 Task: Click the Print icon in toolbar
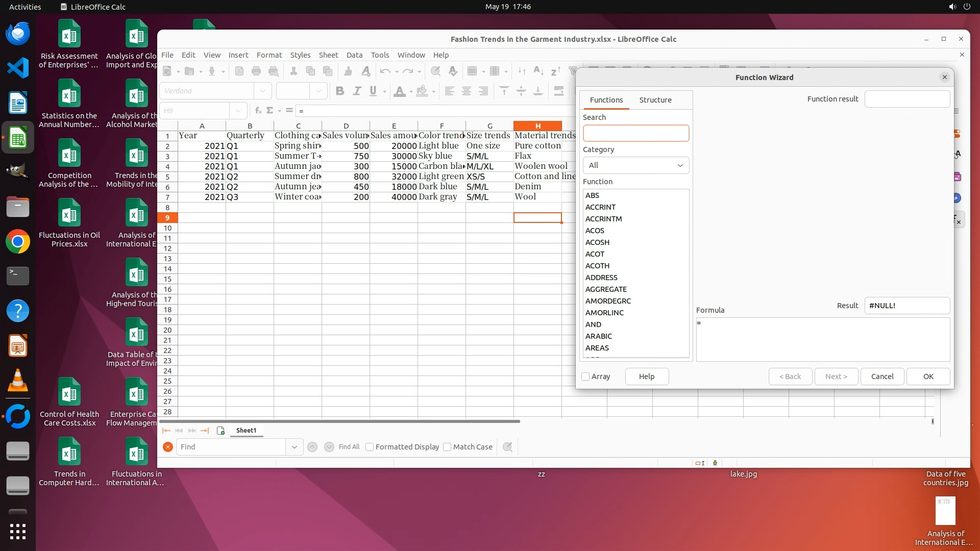point(256,71)
